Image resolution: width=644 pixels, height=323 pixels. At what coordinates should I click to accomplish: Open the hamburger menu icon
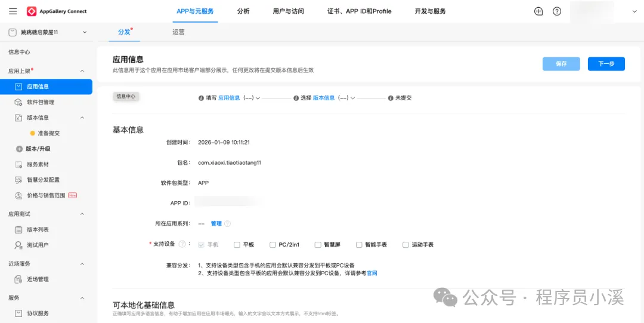click(x=13, y=11)
